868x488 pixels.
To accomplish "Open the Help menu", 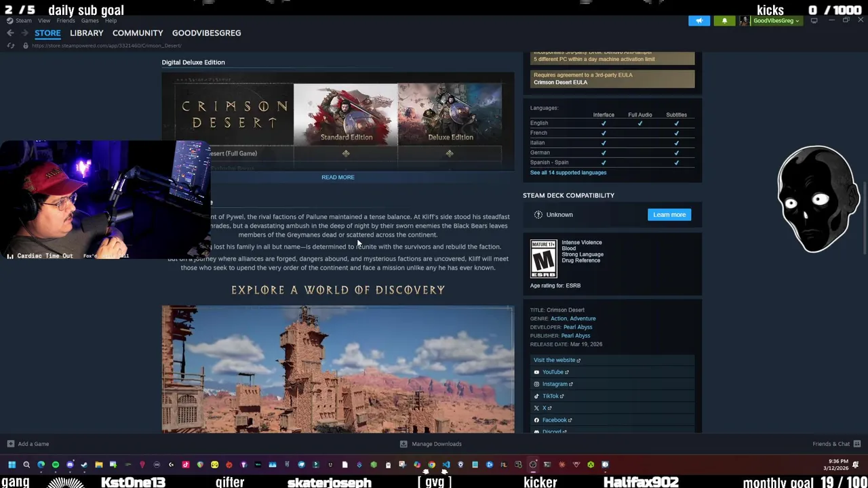I will [x=111, y=21].
